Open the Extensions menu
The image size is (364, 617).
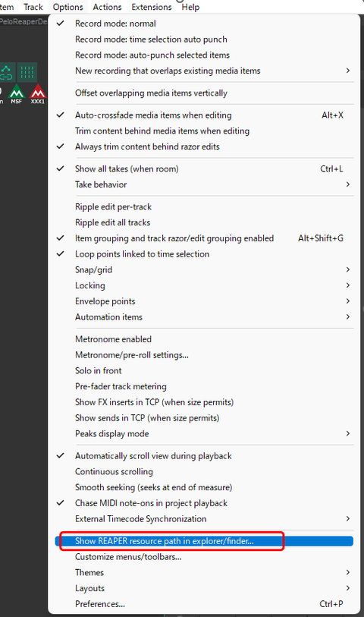click(x=152, y=7)
